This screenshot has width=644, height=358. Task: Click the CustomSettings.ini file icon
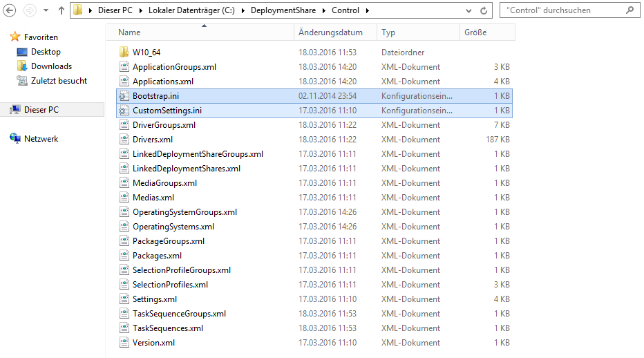124,111
